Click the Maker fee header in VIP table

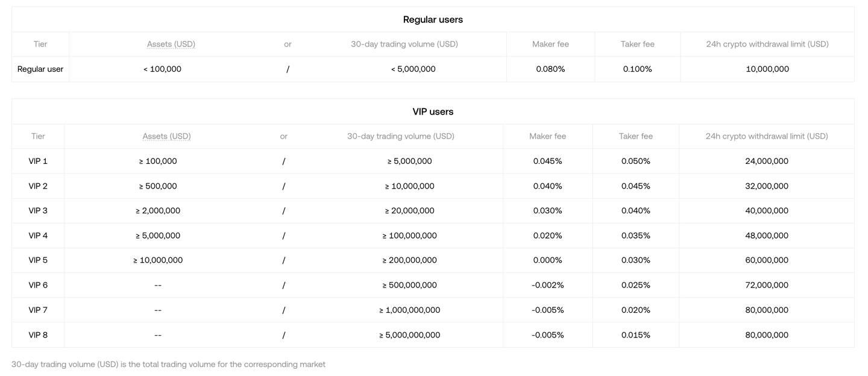(x=547, y=136)
